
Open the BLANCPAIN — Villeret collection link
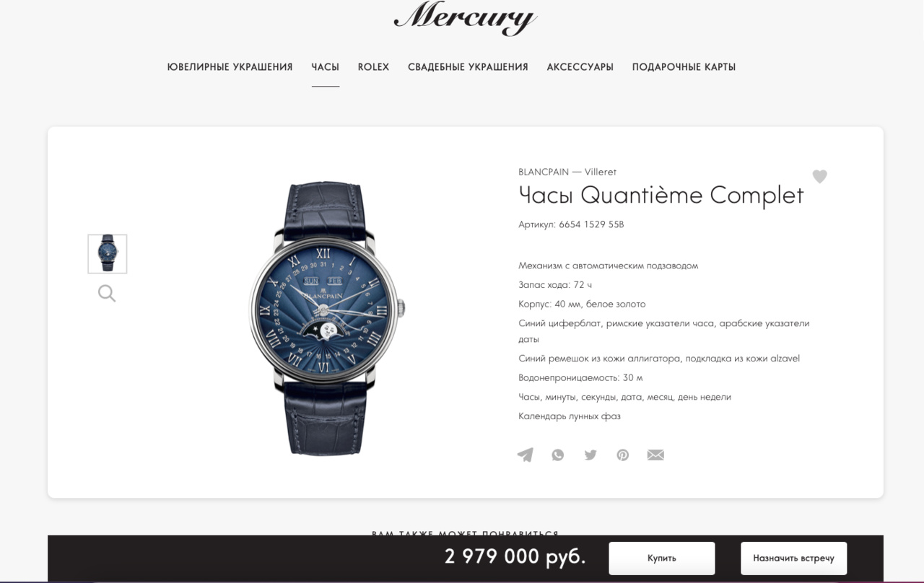(x=567, y=172)
